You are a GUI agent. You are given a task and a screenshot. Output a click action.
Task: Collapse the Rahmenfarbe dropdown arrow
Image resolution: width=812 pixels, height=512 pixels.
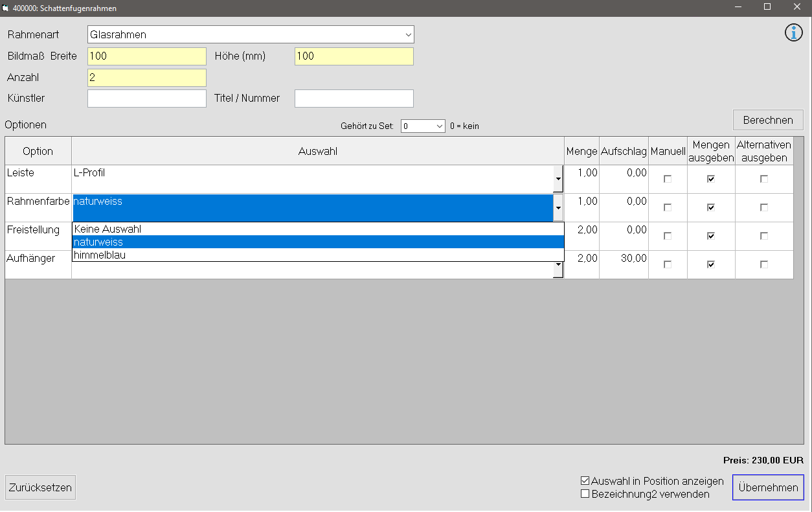pos(558,207)
